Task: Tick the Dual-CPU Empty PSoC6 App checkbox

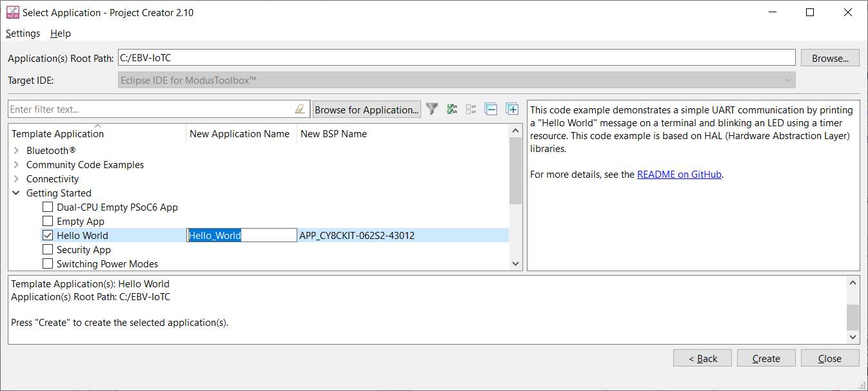Action: point(48,207)
